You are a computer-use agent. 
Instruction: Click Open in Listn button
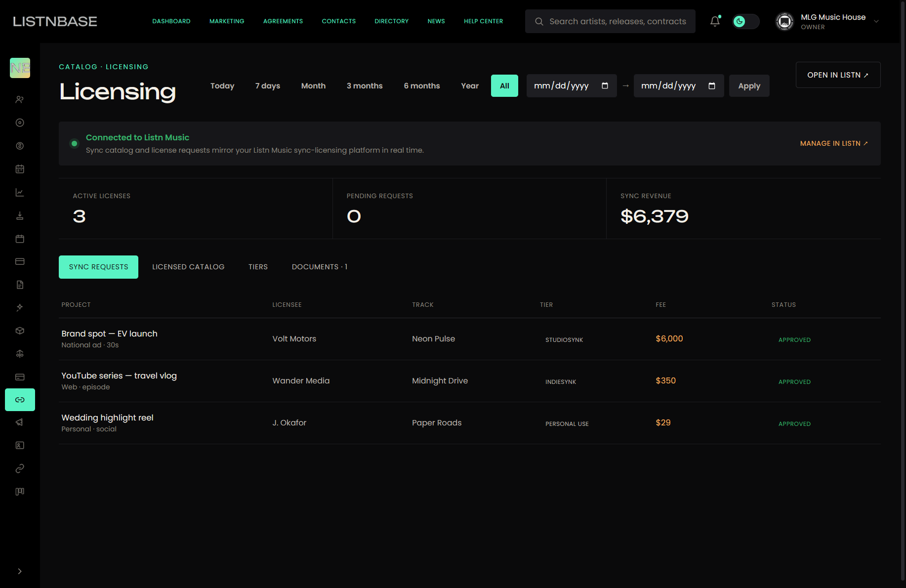(838, 75)
